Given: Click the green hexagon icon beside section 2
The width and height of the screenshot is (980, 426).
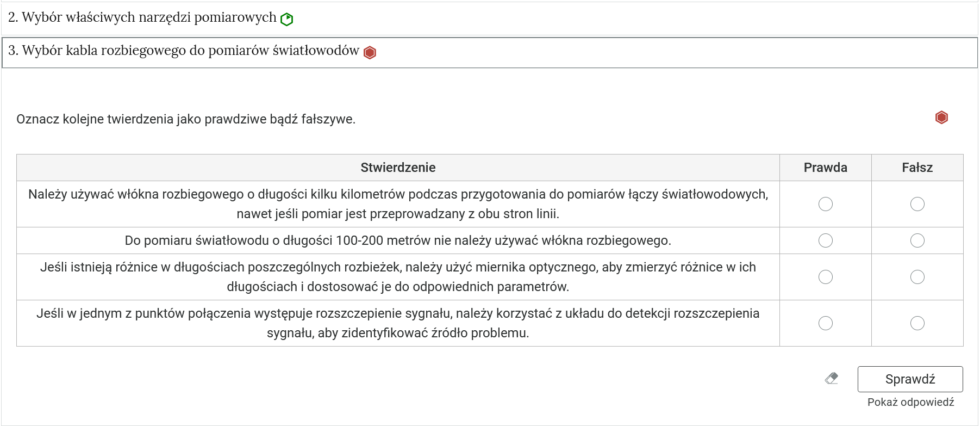Looking at the screenshot, I should pos(286,20).
